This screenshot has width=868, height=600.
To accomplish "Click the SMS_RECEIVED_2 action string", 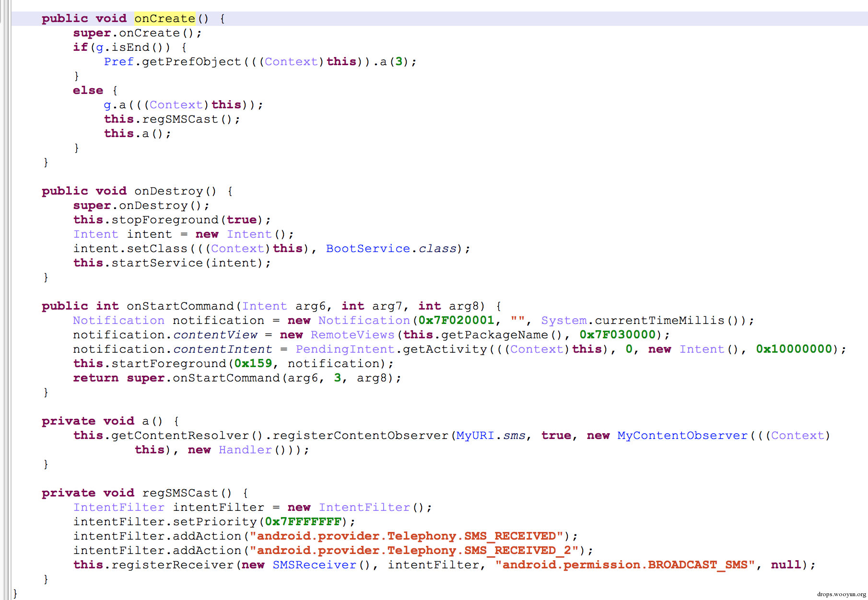I will click(x=414, y=551).
